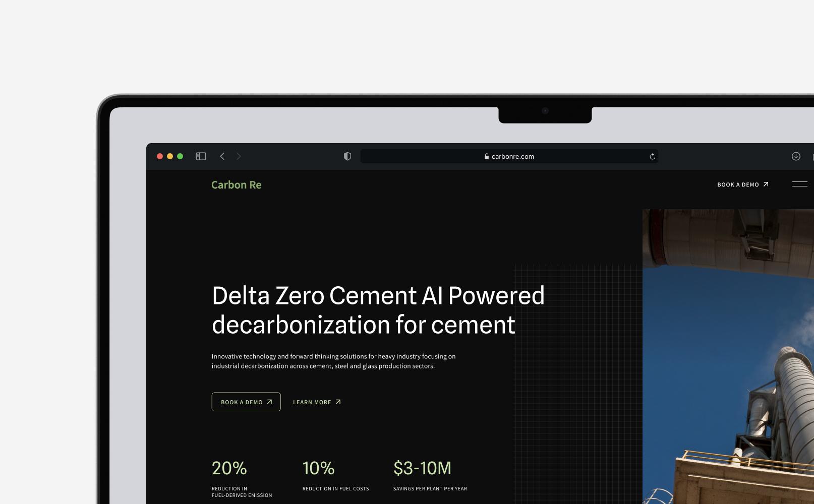Toggle the Safari sidebar icon

click(x=201, y=156)
